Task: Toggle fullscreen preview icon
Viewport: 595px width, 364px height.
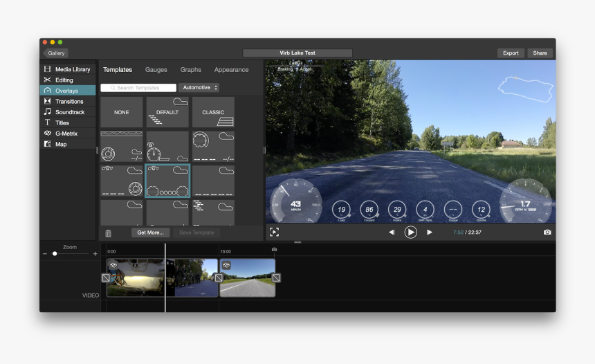Action: (x=275, y=233)
